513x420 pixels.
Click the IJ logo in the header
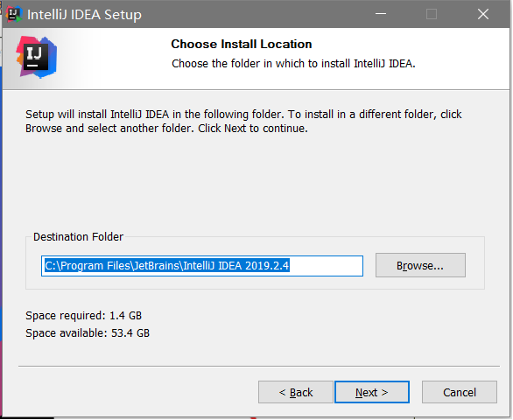coord(36,57)
